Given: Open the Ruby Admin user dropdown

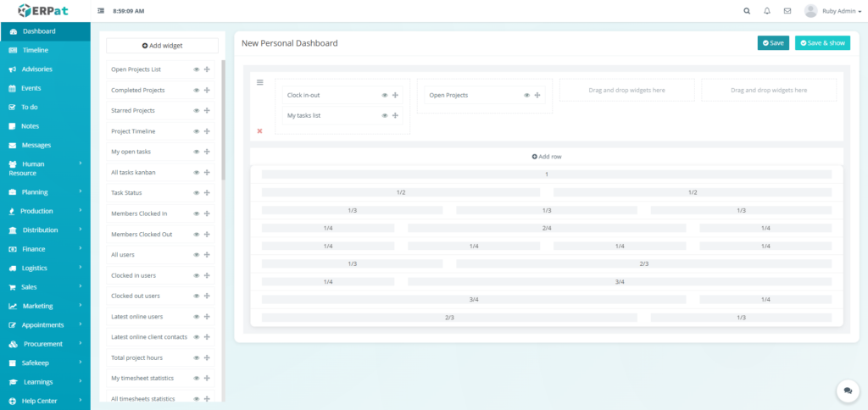Looking at the screenshot, I should click(x=842, y=10).
